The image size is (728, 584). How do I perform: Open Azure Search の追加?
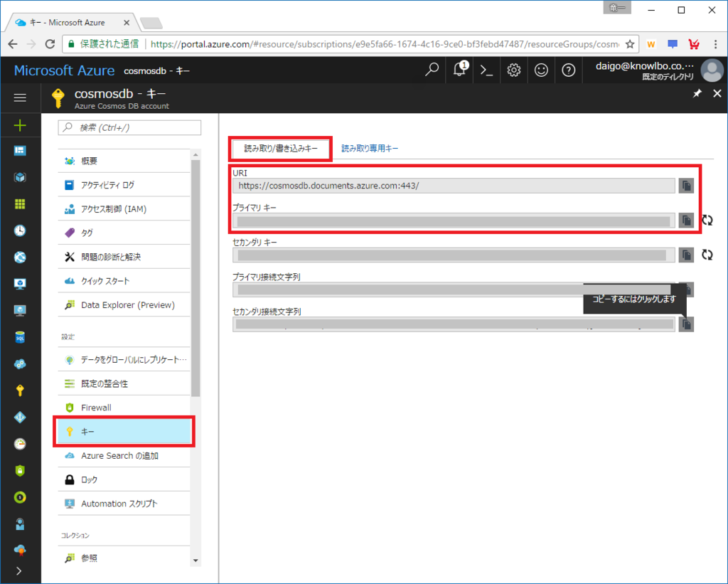124,456
